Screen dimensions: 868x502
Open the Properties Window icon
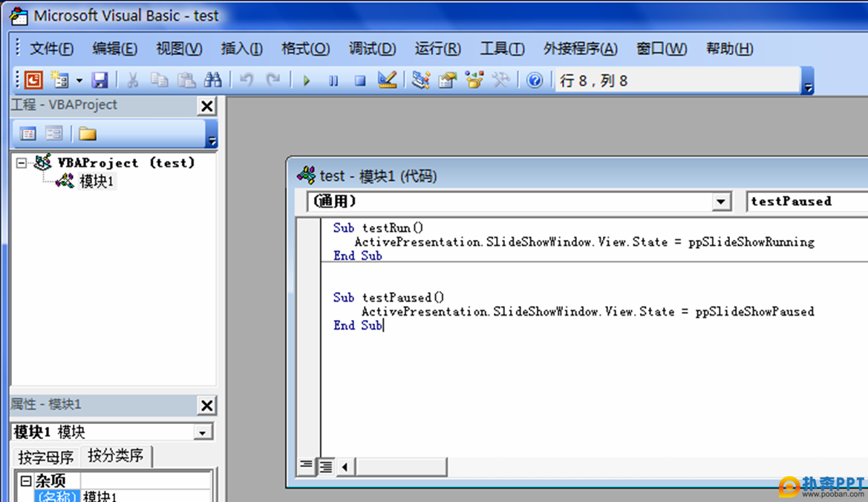click(447, 80)
